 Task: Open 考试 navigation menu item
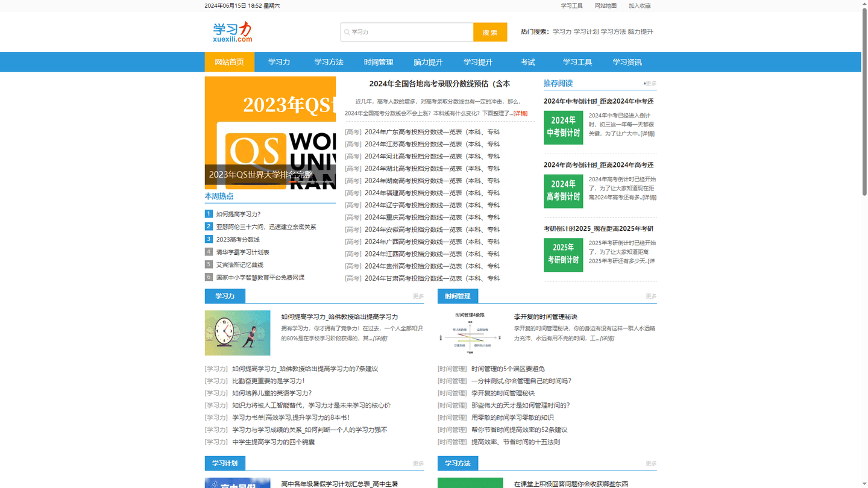(527, 62)
